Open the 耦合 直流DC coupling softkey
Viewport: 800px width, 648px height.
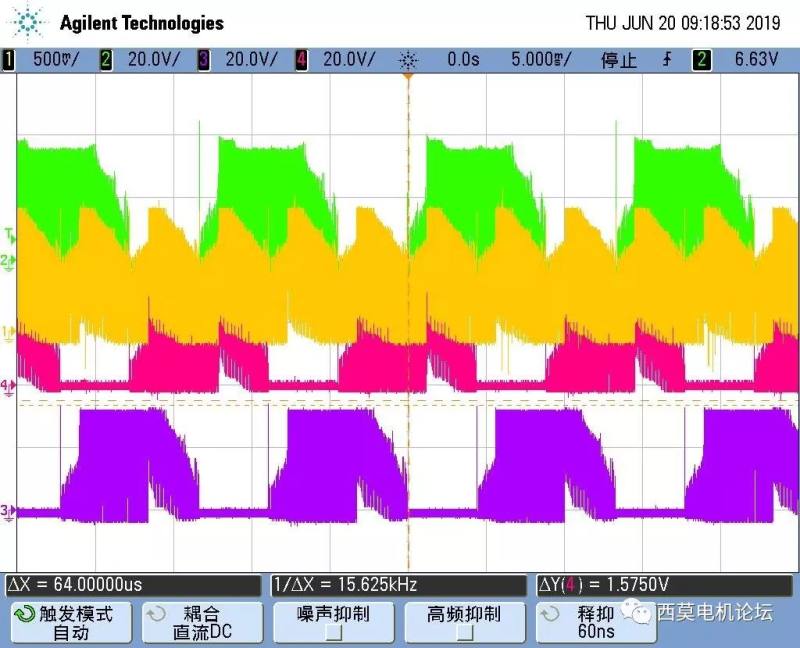pos(200,622)
